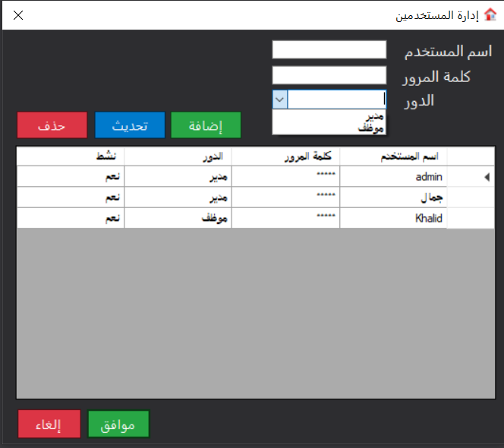Click the اسم المستخدم column header
504x448 pixels.
click(393, 156)
